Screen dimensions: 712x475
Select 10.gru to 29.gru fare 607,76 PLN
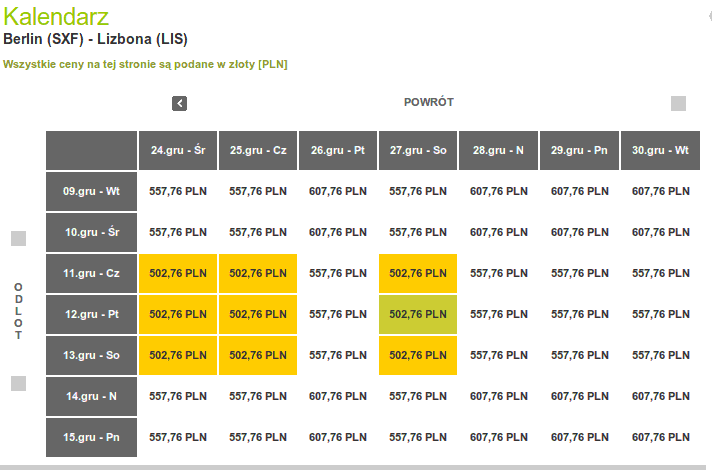579,233
